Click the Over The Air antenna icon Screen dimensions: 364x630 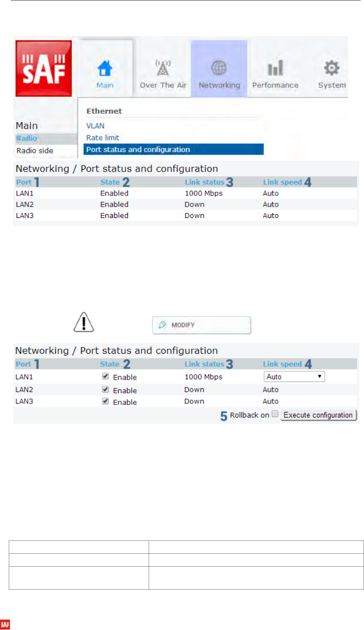162,68
